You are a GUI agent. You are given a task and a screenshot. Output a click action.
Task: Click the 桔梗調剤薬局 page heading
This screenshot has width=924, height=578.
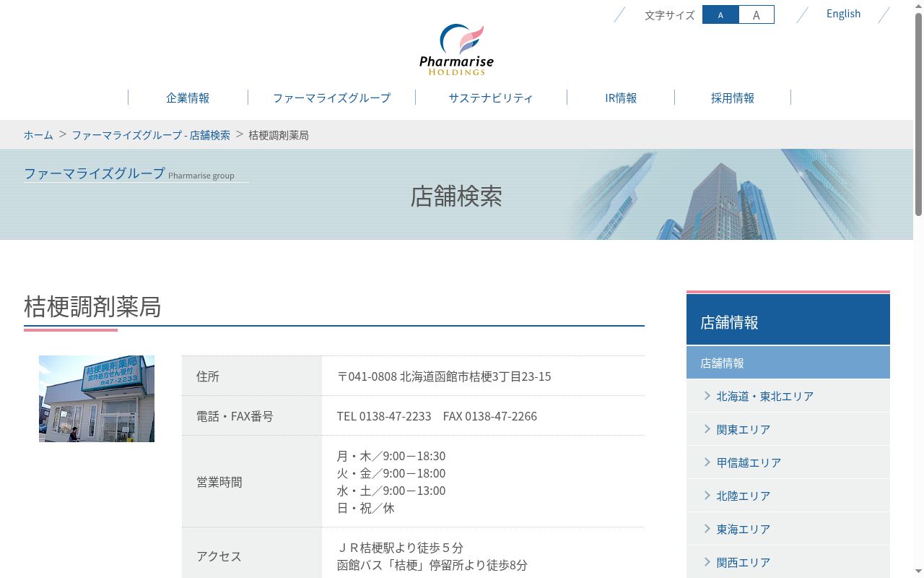pyautogui.click(x=92, y=306)
